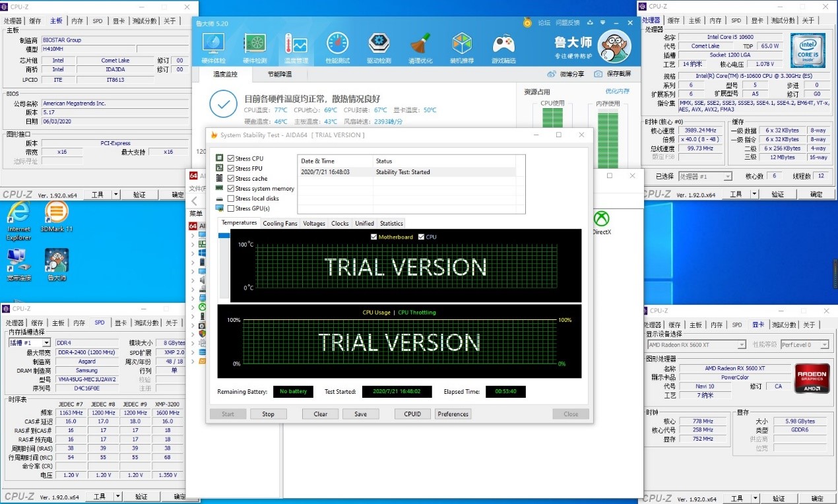Image resolution: width=838 pixels, height=504 pixels.
Task: Expand the speaker-icon node in AIDA64 tree
Action: coord(193,280)
